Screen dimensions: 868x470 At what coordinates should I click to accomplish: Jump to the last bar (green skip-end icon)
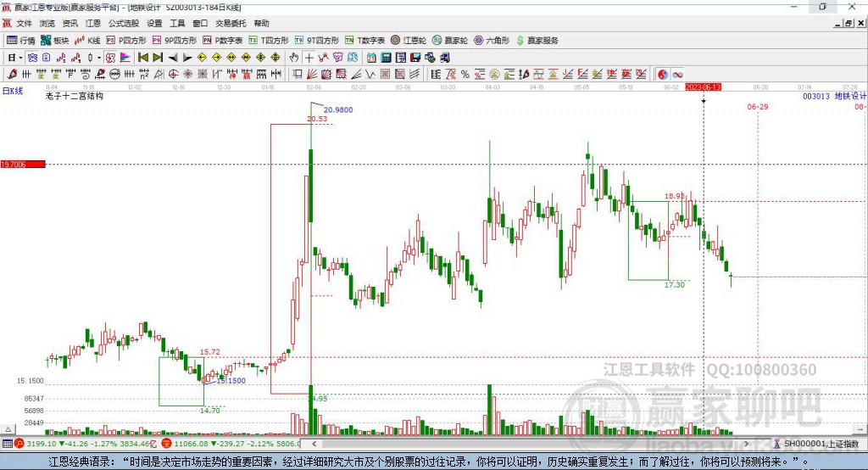pyautogui.click(x=158, y=58)
